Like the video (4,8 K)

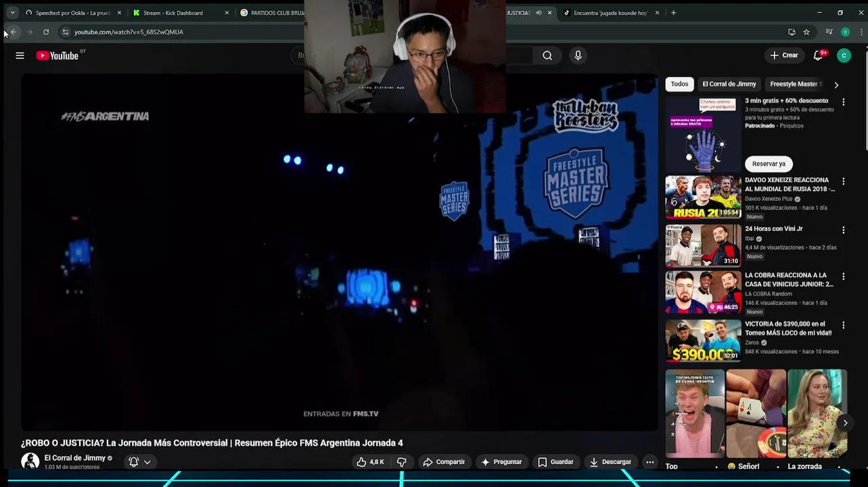coord(371,462)
